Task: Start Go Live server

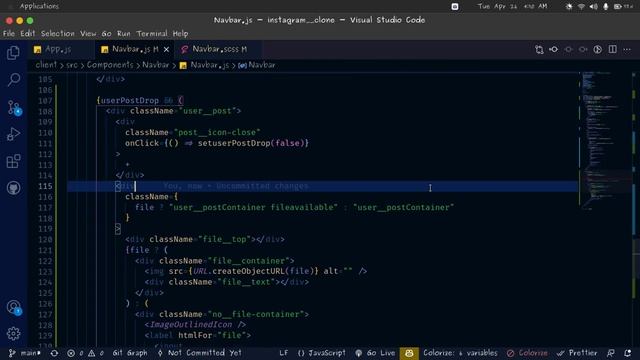Action: (x=375, y=353)
